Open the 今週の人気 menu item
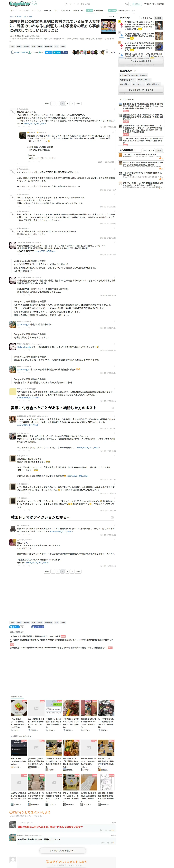 [66, 10]
